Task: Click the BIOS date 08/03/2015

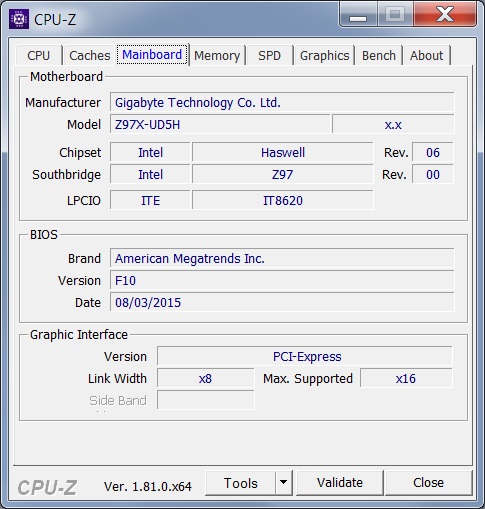Action: pyautogui.click(x=282, y=302)
